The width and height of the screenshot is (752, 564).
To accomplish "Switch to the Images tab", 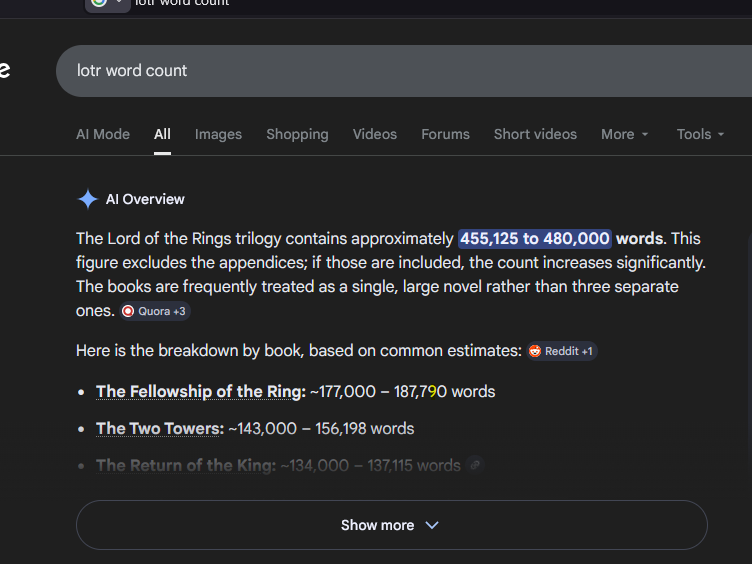I will 218,134.
